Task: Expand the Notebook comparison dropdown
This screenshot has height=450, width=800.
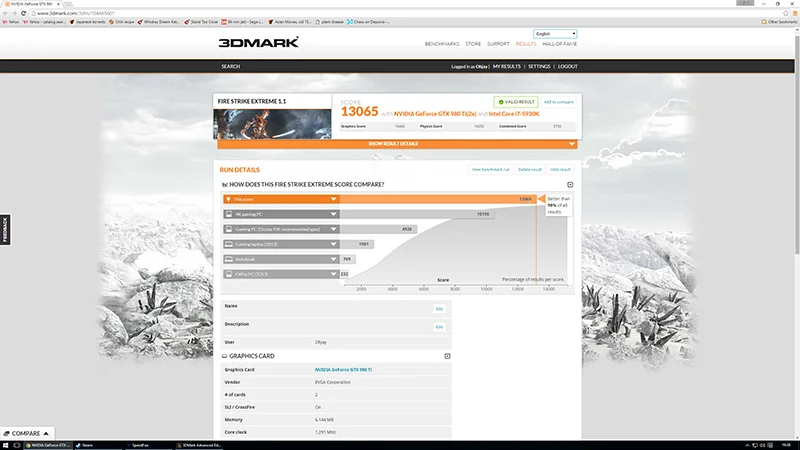Action: 333,259
